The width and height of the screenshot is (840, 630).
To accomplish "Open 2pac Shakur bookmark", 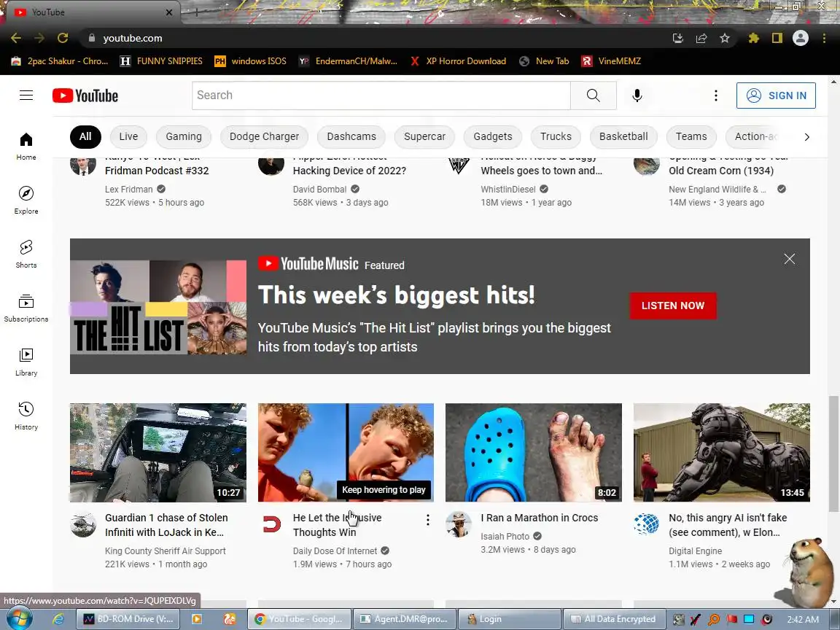I will [60, 61].
